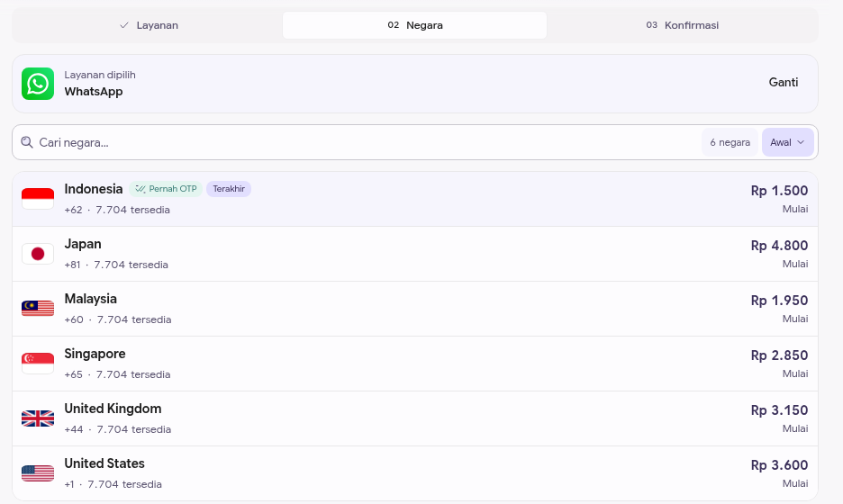843x504 pixels.
Task: Click the 6 negara count badge
Action: click(730, 142)
